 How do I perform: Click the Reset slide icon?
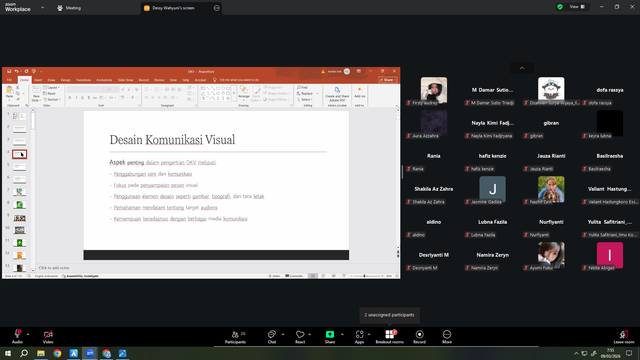pyautogui.click(x=49, y=93)
